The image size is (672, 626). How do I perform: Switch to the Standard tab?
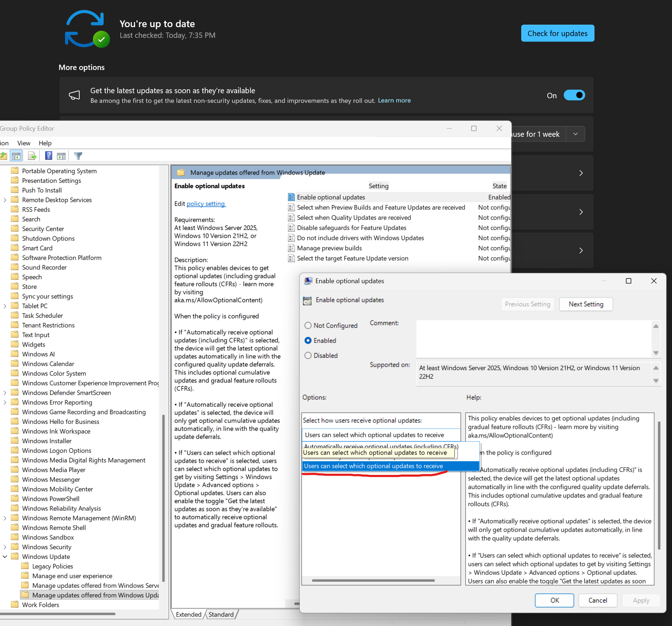click(221, 614)
